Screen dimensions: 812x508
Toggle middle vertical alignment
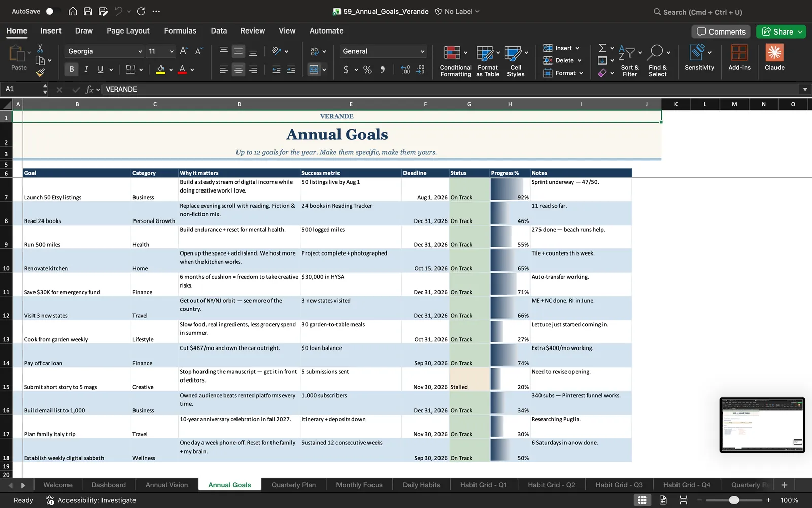click(238, 51)
